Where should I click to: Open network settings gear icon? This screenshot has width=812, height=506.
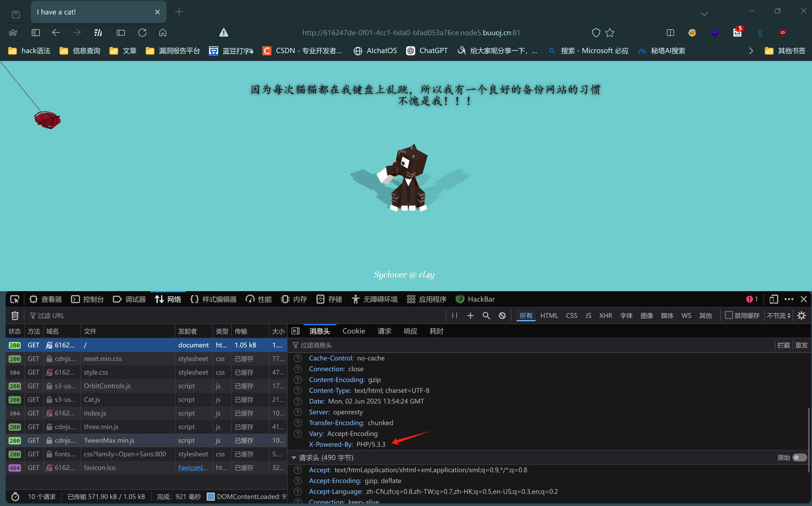point(801,316)
